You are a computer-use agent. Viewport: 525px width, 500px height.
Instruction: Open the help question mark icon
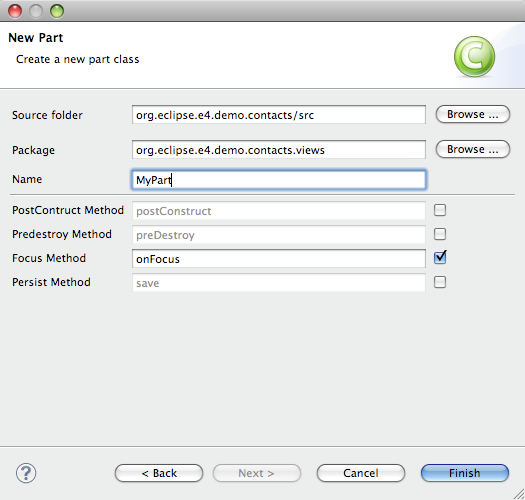tap(26, 473)
